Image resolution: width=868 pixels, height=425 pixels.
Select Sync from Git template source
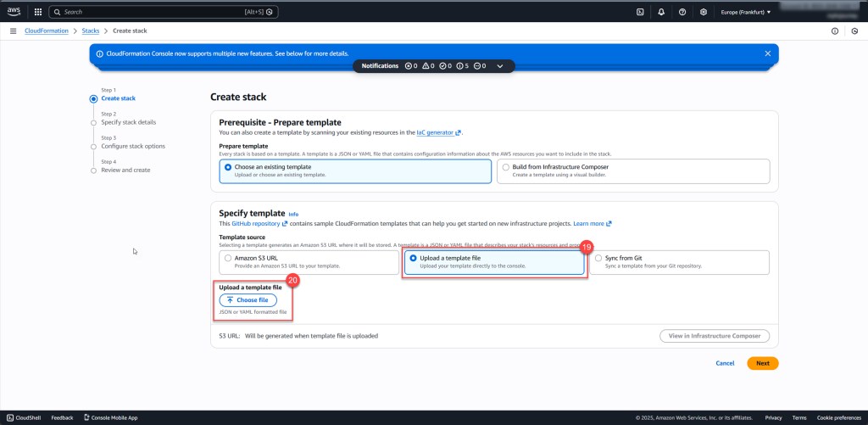coord(598,258)
